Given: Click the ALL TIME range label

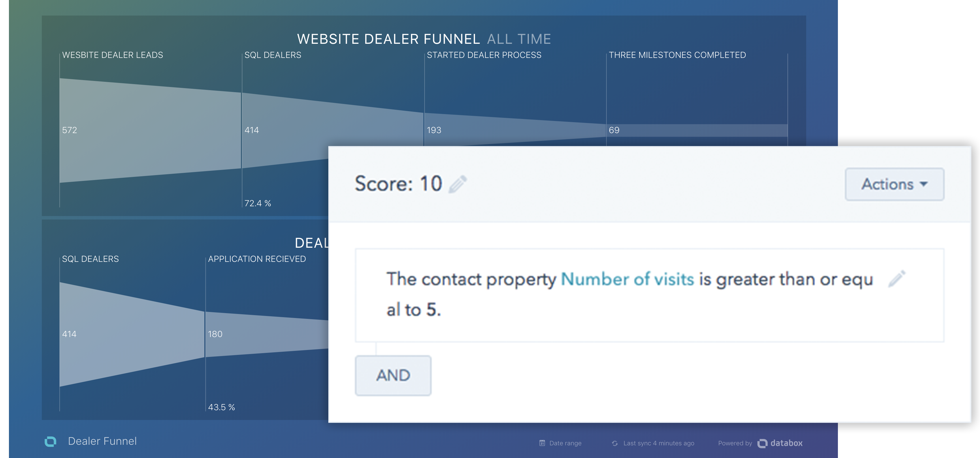Looking at the screenshot, I should pyautogui.click(x=519, y=39).
